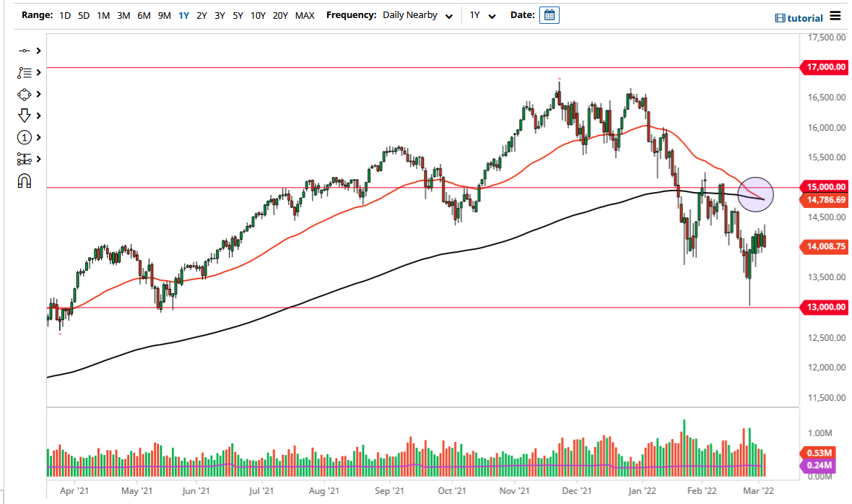
Task: Select the numbered callout annotation tool
Action: click(24, 137)
